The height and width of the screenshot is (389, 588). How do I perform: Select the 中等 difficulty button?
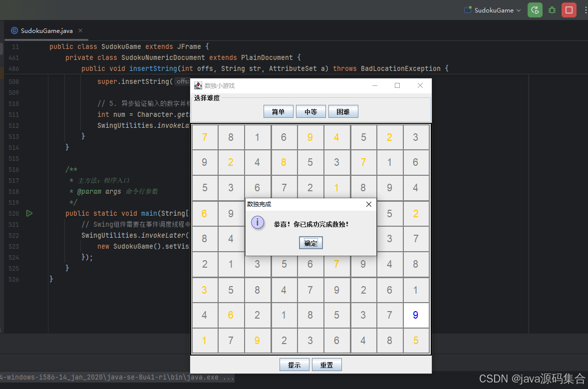coord(310,111)
